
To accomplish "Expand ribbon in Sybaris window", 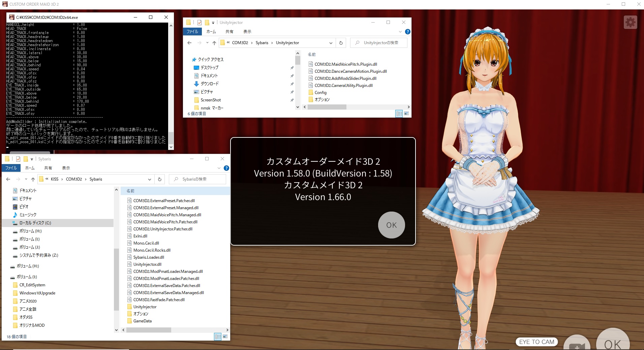I will pyautogui.click(x=219, y=168).
